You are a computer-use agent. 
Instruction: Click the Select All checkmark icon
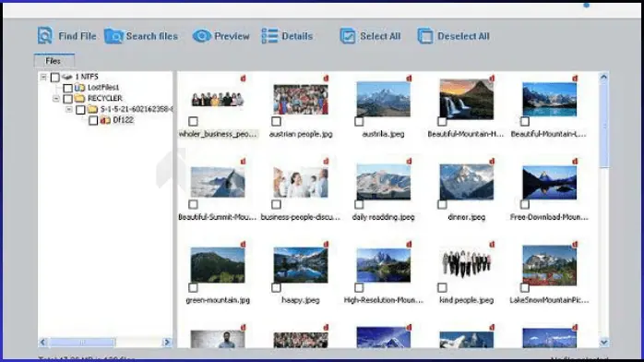click(348, 36)
